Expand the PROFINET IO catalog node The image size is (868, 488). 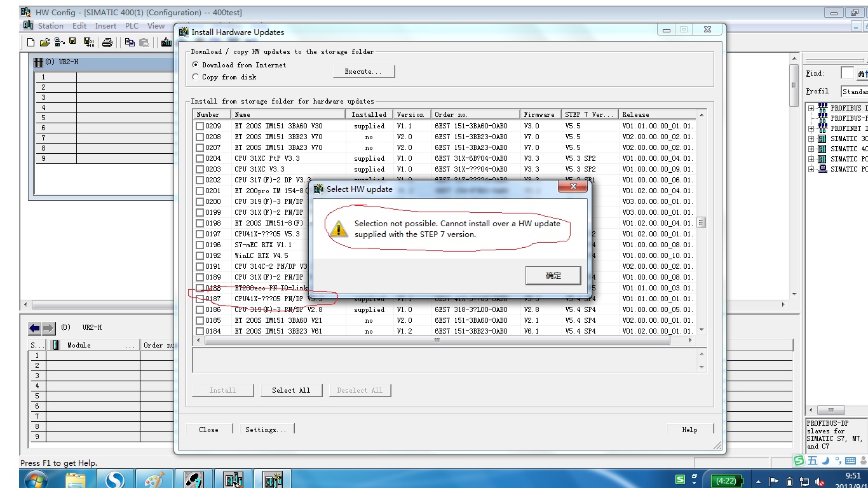pos(811,128)
